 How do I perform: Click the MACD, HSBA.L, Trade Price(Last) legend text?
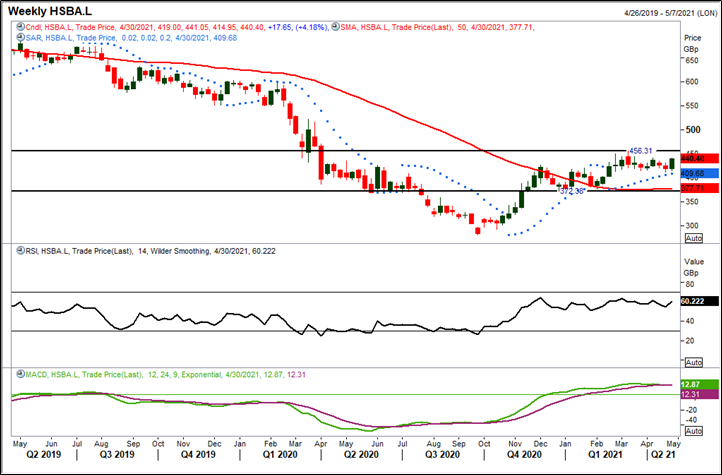83,375
